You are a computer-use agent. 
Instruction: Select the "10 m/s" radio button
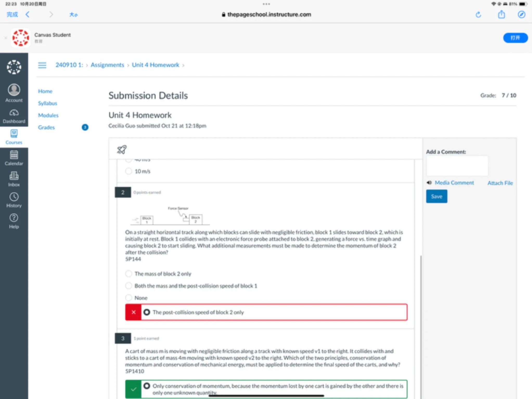129,171
